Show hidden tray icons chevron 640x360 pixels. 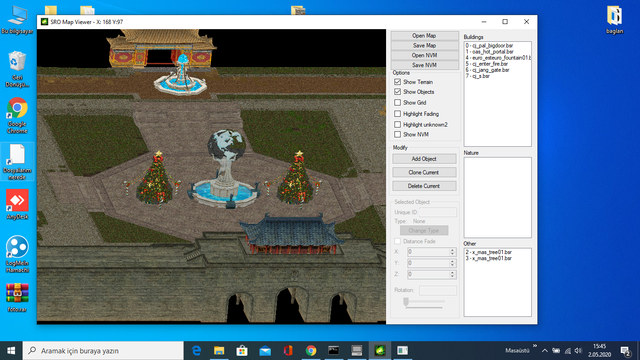coord(545,351)
